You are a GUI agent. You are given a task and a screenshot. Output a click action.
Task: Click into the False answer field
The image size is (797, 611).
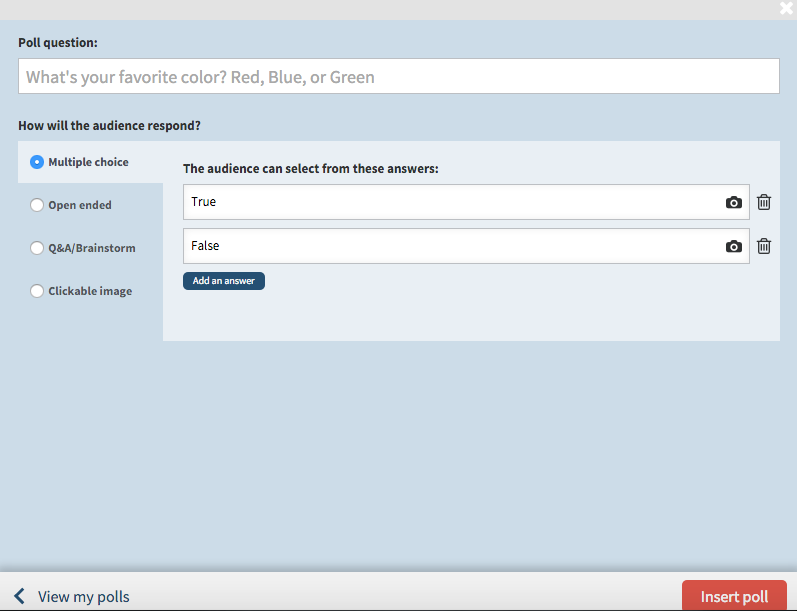click(450, 246)
